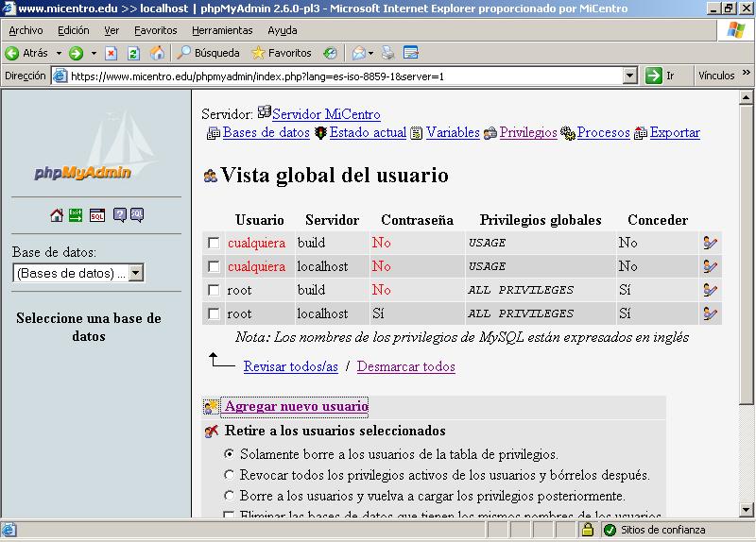Click Revisar todos/as link

[x=291, y=366]
